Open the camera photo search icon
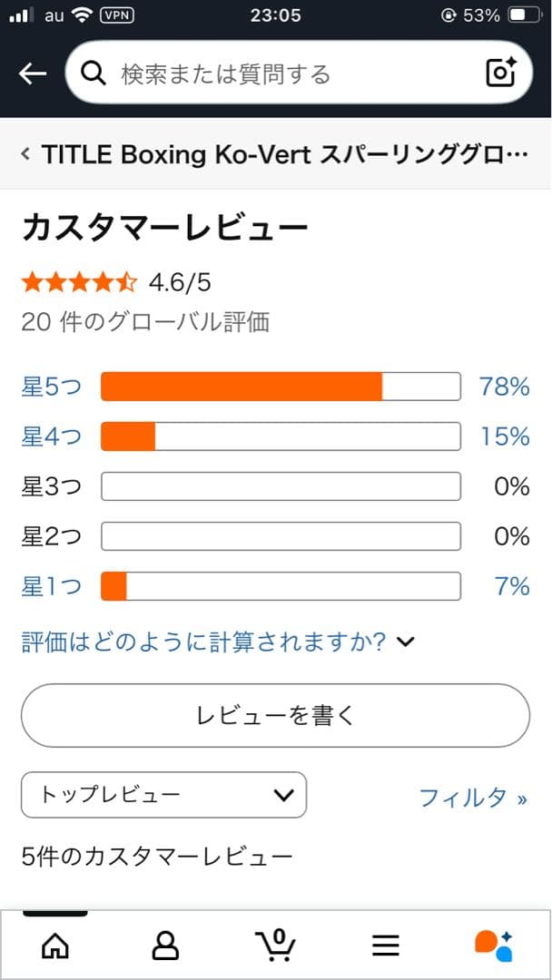Screen dimensions: 552x980 500,73
